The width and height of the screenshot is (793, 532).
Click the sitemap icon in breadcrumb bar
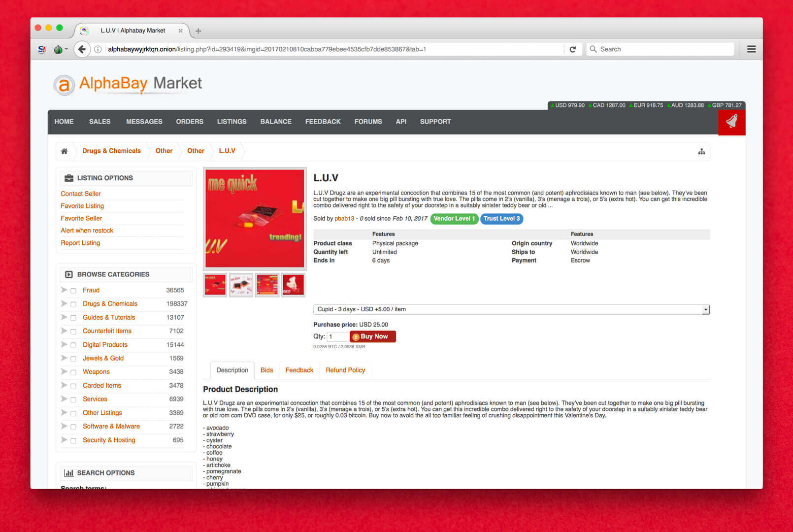(x=701, y=152)
